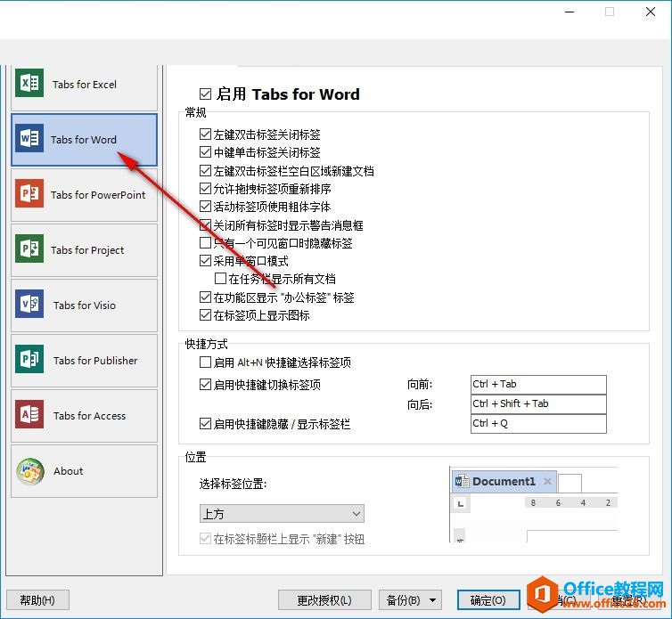672x619 pixels.
Task: Toggle 采用单窗口模式 checkbox
Action: [205, 261]
